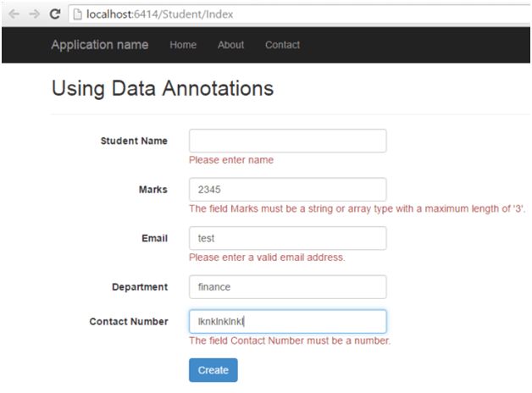The height and width of the screenshot is (393, 532).
Task: Focus the localhost URL address bar
Action: coord(254,14)
